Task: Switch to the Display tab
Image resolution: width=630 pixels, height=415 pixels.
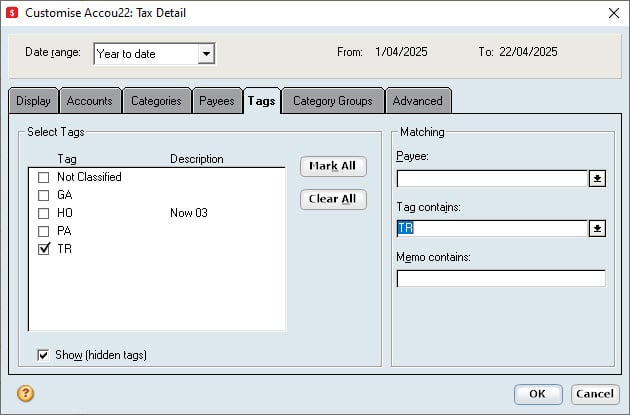Action: pyautogui.click(x=33, y=101)
